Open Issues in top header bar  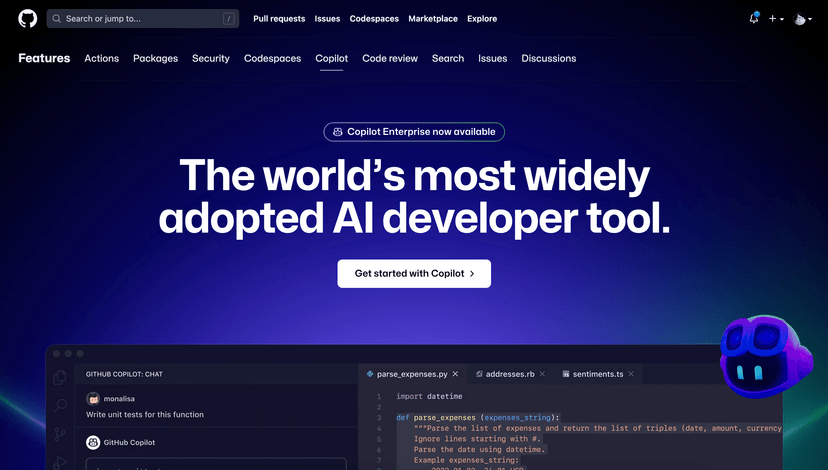click(x=327, y=18)
